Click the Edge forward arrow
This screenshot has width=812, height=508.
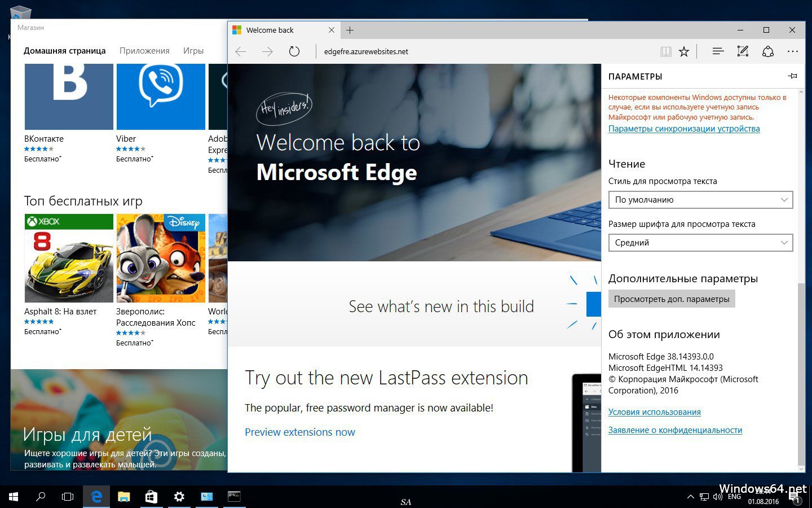pos(267,51)
